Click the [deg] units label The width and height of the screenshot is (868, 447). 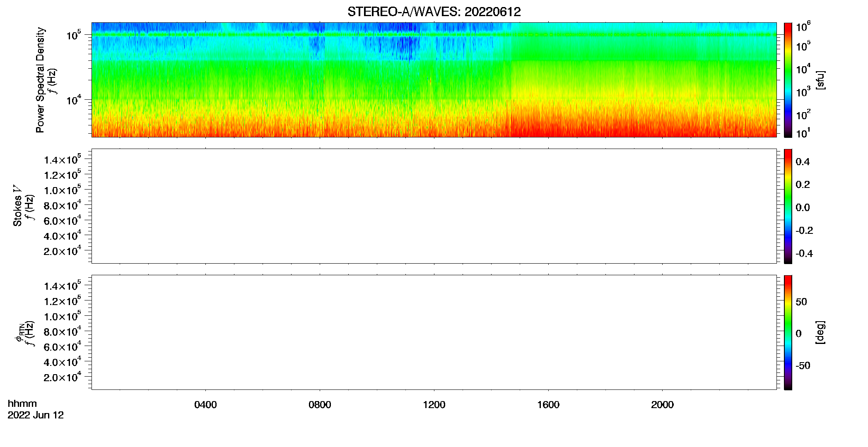tap(820, 332)
